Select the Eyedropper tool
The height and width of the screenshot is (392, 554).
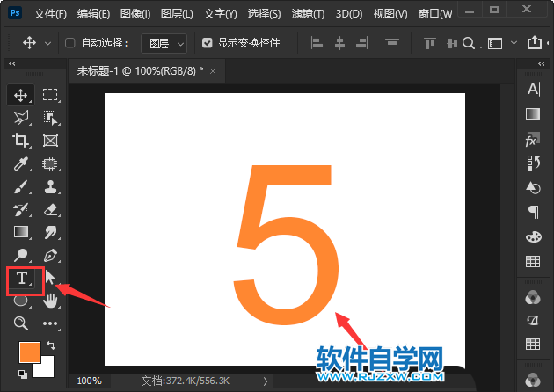coord(21,163)
